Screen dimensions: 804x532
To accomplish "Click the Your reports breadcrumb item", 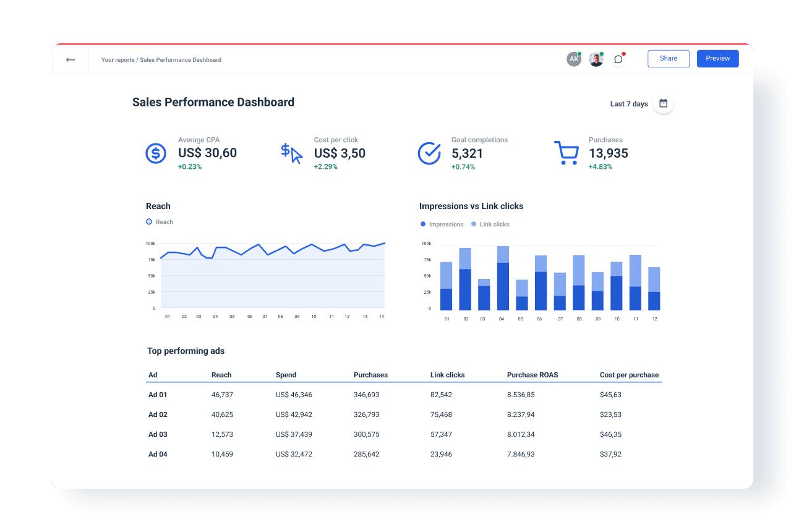I will 118,59.
